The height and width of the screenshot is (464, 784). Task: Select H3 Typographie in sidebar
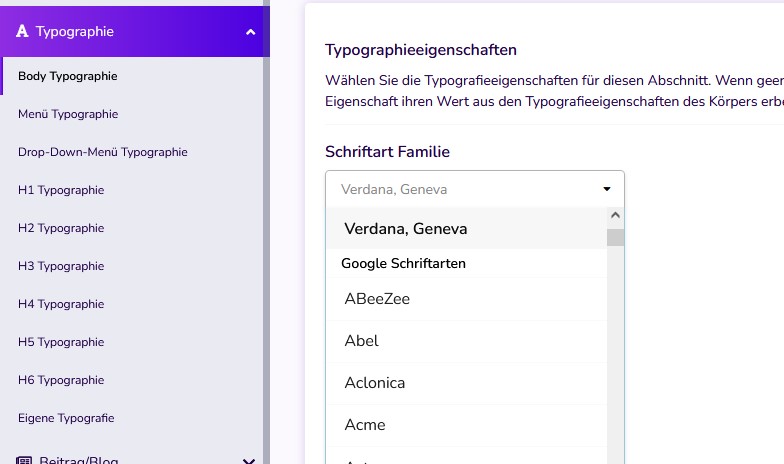coord(61,266)
